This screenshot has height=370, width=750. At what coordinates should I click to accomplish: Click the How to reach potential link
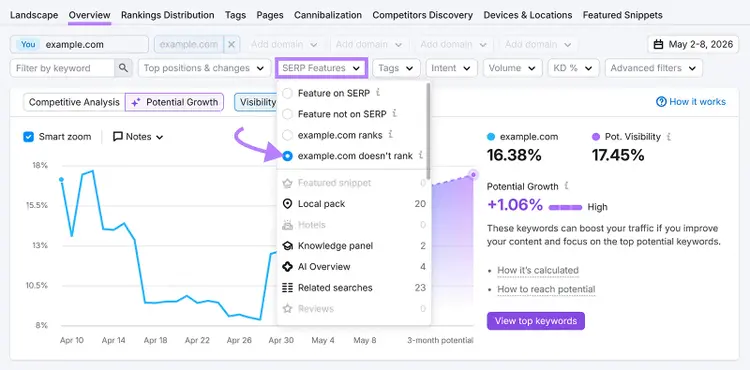[546, 289]
